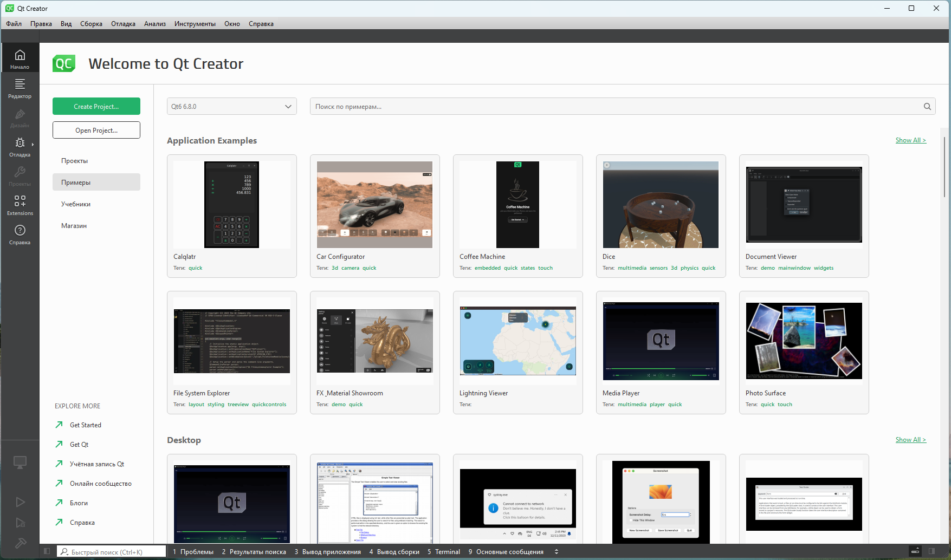The height and width of the screenshot is (560, 951).
Task: Toggle the left sidebar visibility
Action: pos(47,551)
